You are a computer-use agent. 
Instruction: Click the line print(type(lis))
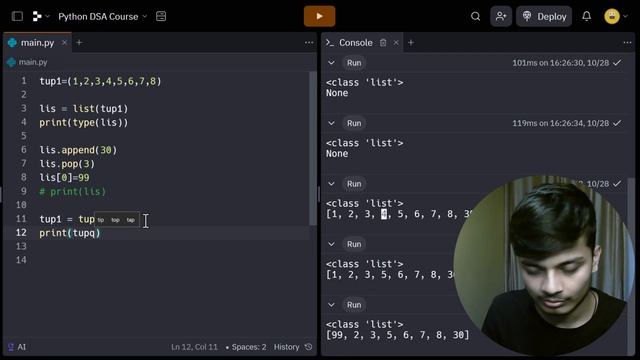click(x=84, y=122)
